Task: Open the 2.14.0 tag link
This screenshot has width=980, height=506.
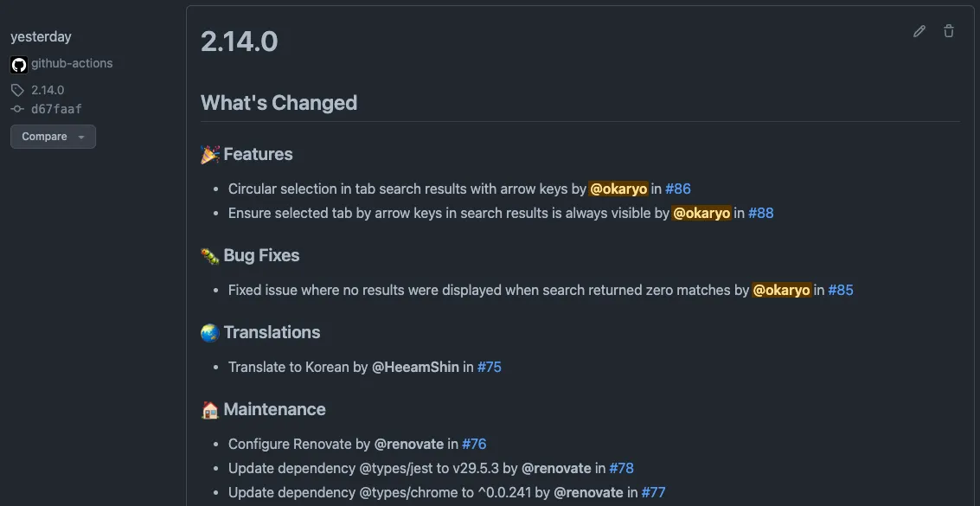Action: (47, 89)
